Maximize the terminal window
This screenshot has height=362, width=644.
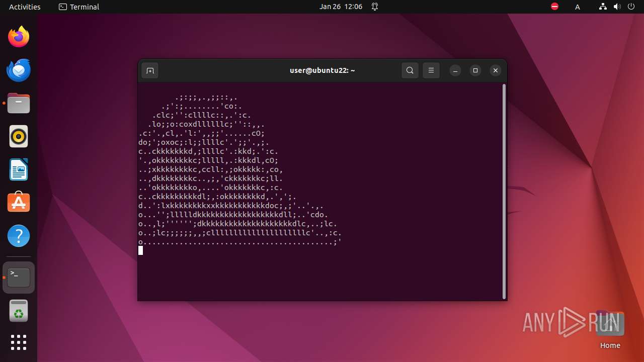(475, 70)
